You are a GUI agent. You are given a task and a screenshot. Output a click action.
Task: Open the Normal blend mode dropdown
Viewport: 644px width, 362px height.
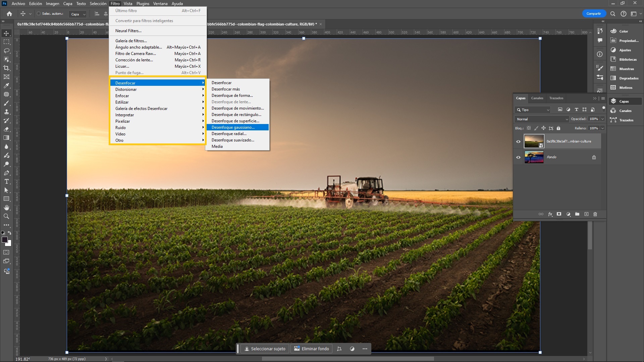[x=542, y=119]
